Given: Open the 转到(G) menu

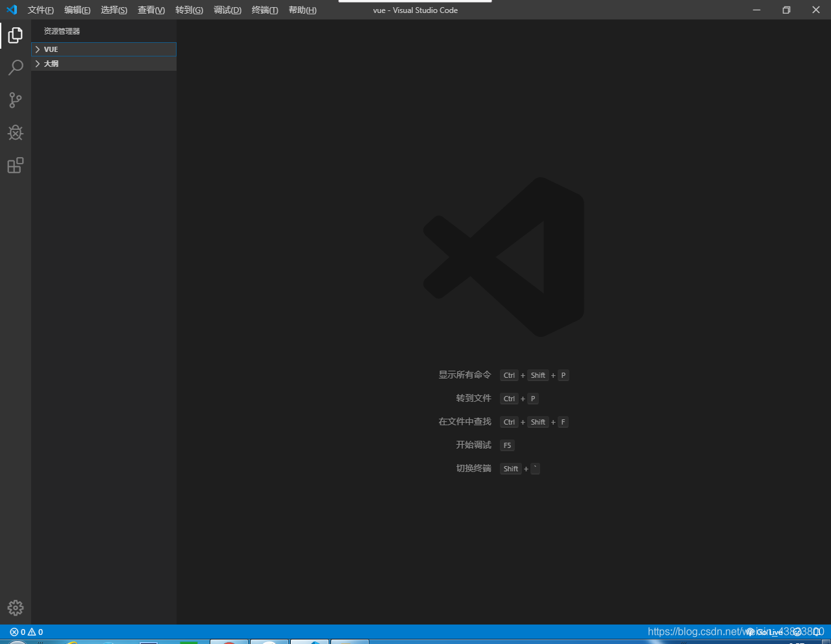Looking at the screenshot, I should (x=189, y=10).
